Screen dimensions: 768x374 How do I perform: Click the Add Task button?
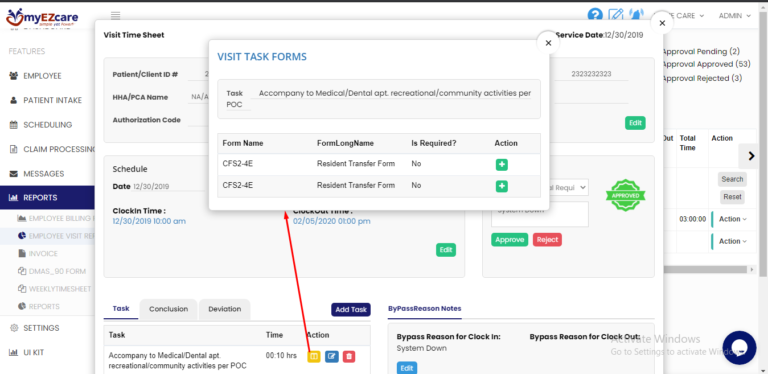[351, 310]
